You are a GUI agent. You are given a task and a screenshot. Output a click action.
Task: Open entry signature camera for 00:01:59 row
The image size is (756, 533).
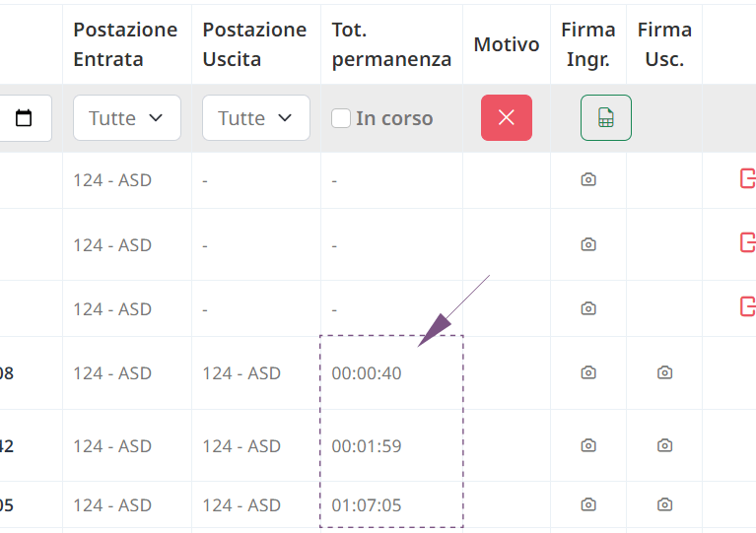pos(588,444)
